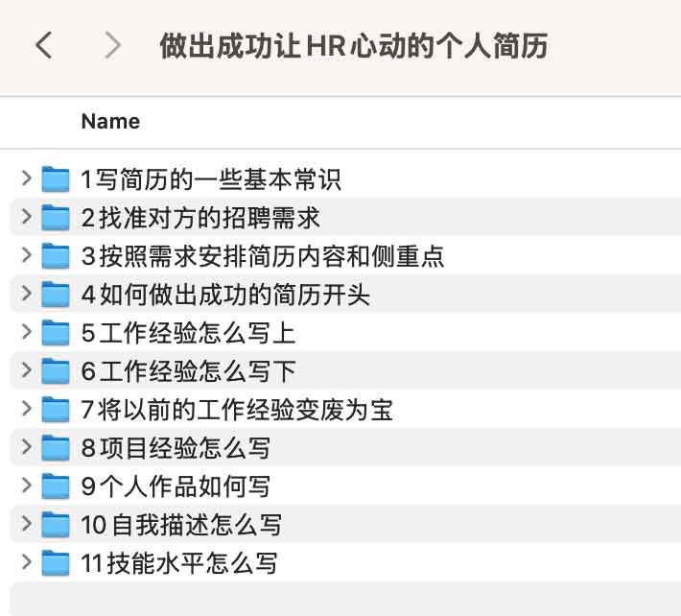Click folder icon for 11技能水平怎么写
Image resolution: width=681 pixels, height=616 pixels.
57,563
